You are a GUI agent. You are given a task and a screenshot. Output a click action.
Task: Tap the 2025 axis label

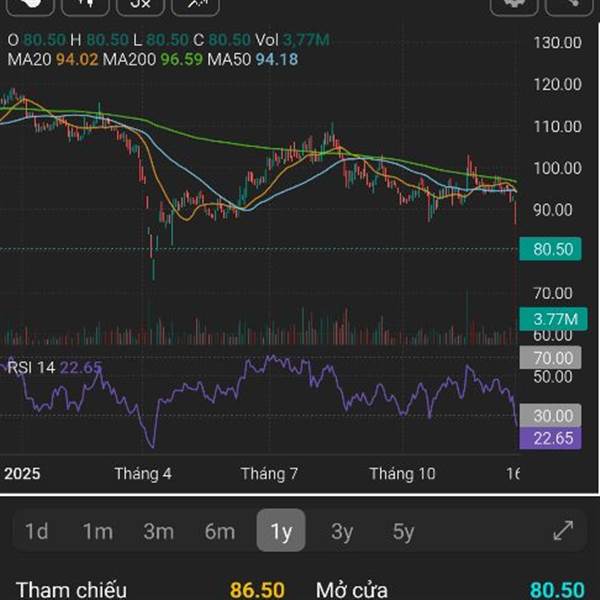click(22, 474)
